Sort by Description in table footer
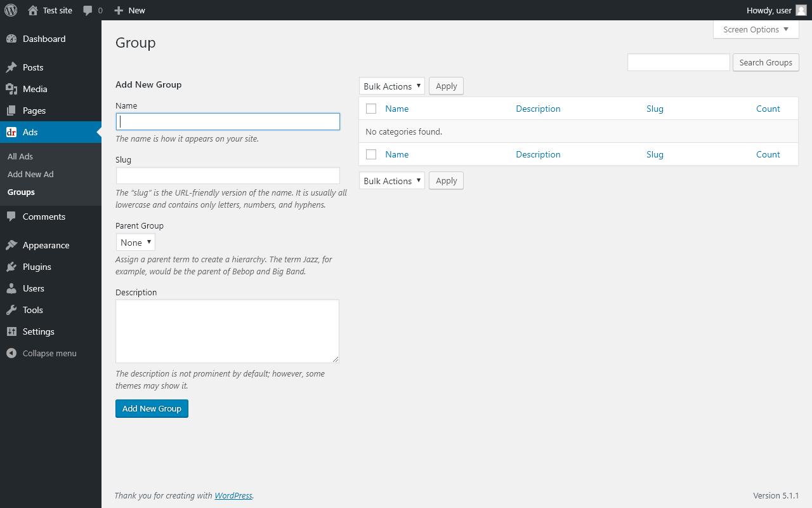This screenshot has width=812, height=508. pyautogui.click(x=538, y=154)
